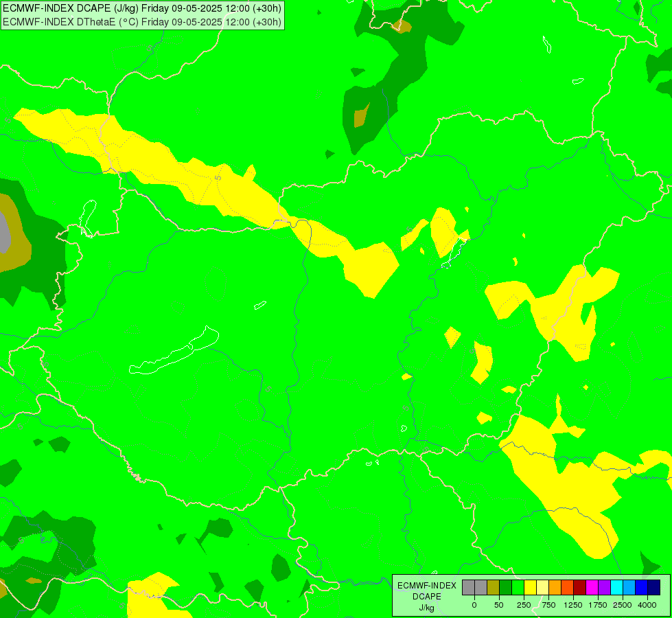
Task: Click the ECMWF-INDEX DCAPE title line
Action: [142, 8]
